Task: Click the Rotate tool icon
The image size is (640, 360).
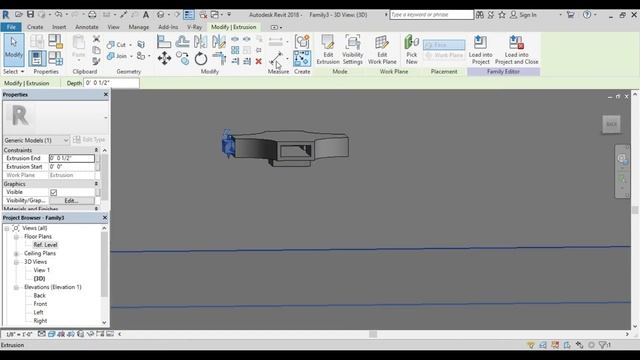Action: pyautogui.click(x=200, y=59)
